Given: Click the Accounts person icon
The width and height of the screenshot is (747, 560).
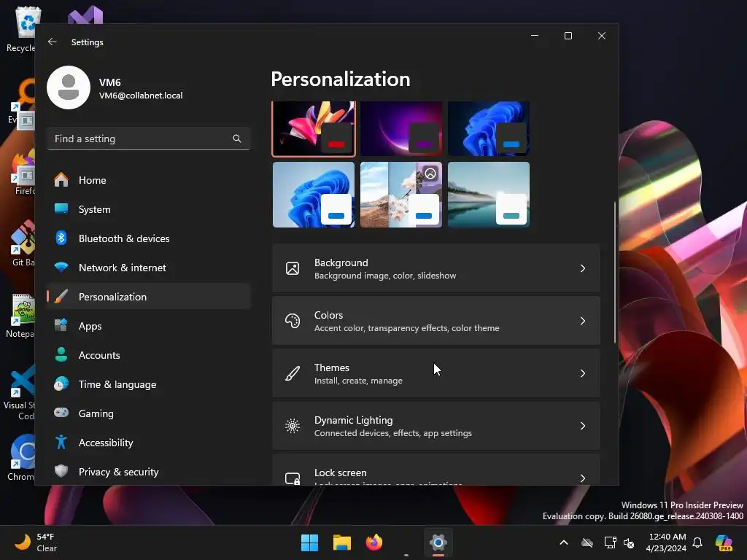Looking at the screenshot, I should coord(61,354).
